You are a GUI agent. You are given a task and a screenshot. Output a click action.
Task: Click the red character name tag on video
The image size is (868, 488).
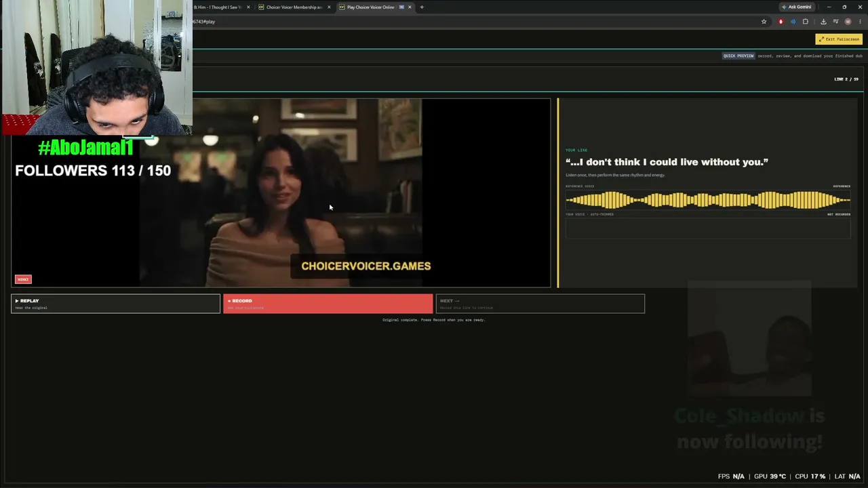tap(23, 279)
